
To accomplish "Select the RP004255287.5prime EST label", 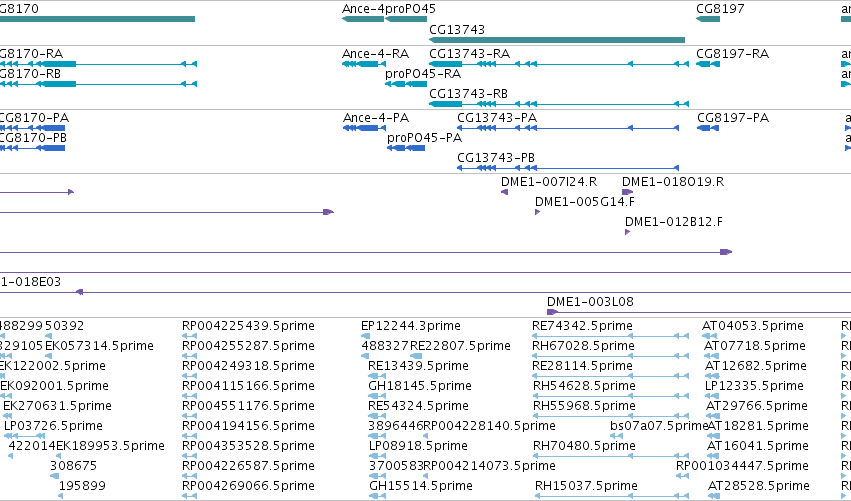I will (248, 346).
